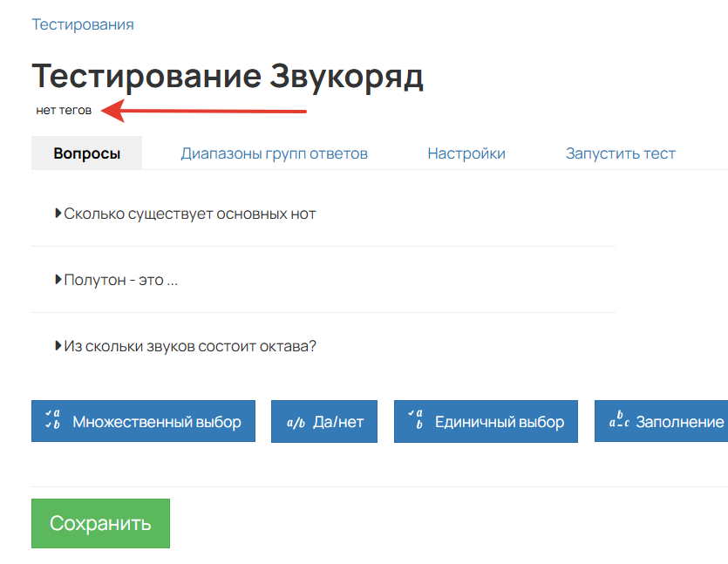Click the 'Тестирование Звукоряд' title

pos(228,77)
